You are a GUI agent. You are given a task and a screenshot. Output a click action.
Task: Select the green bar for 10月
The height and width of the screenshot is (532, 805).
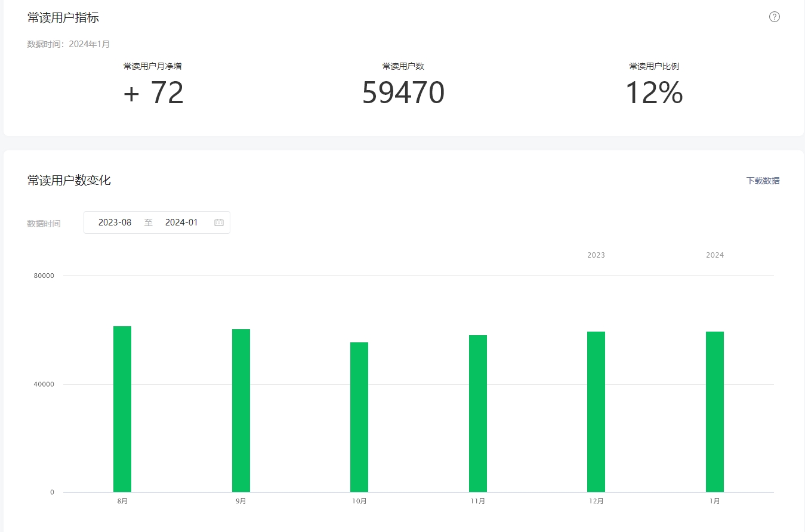(359, 417)
